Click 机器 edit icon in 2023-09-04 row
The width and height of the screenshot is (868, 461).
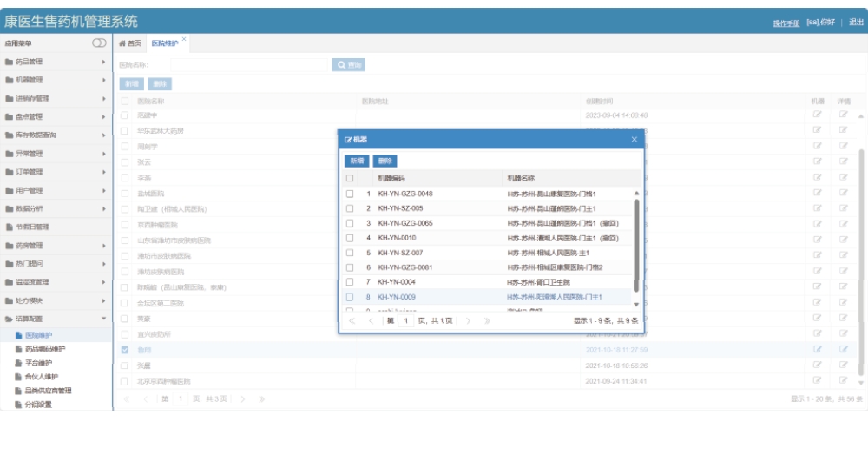817,115
